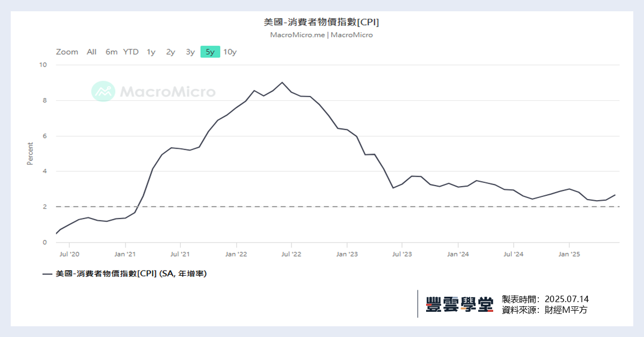Image resolution: width=644 pixels, height=337 pixels.
Task: Click the chart title 美國-消費者物價指數[CPI]
Action: point(321,22)
